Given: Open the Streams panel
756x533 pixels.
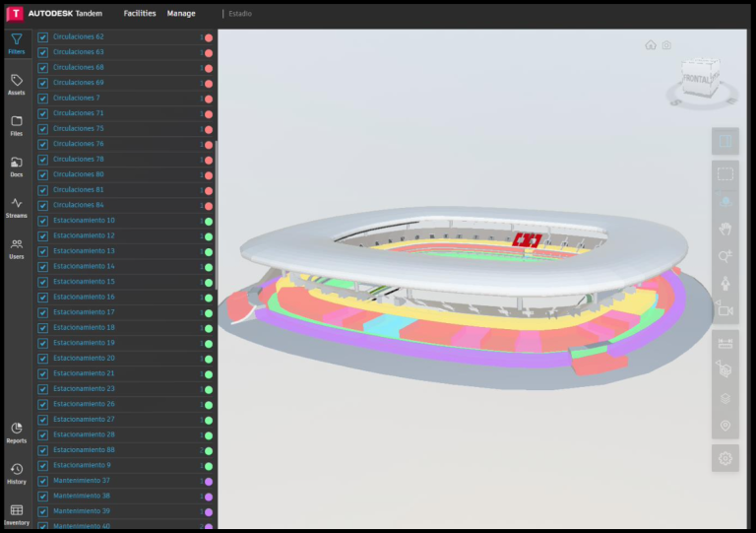Looking at the screenshot, I should 17,208.
